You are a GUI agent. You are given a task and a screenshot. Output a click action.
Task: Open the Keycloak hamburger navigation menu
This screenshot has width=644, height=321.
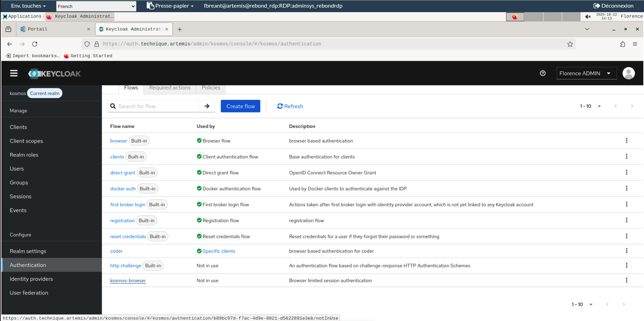click(14, 73)
